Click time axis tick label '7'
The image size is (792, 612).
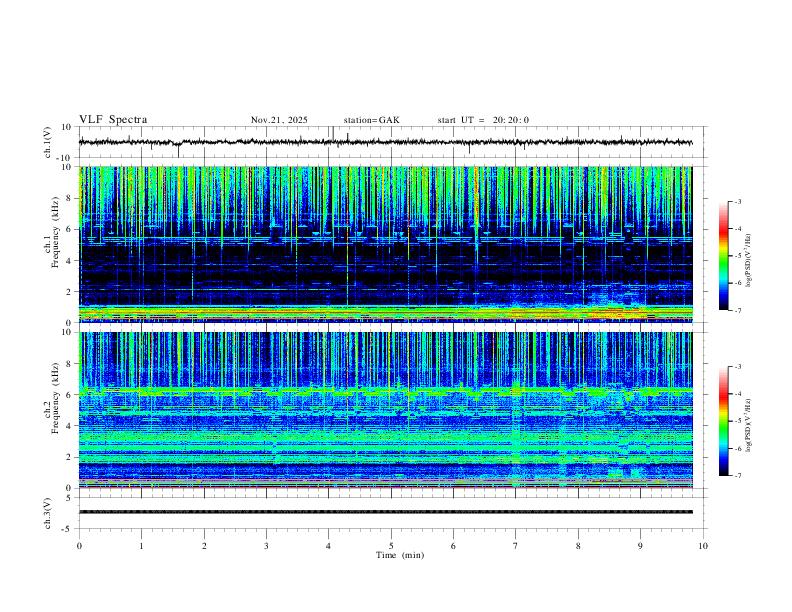516,546
